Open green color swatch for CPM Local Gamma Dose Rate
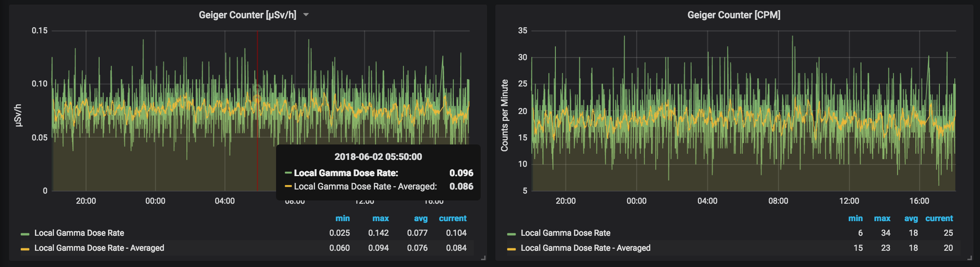This screenshot has height=267, width=980. [511, 234]
